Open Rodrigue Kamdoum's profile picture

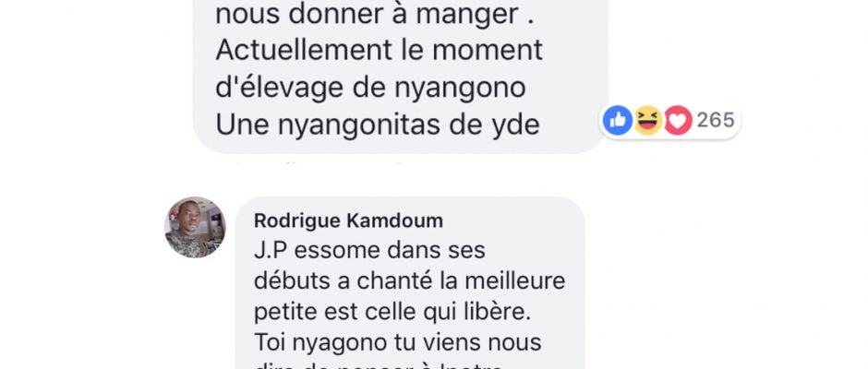point(195,227)
